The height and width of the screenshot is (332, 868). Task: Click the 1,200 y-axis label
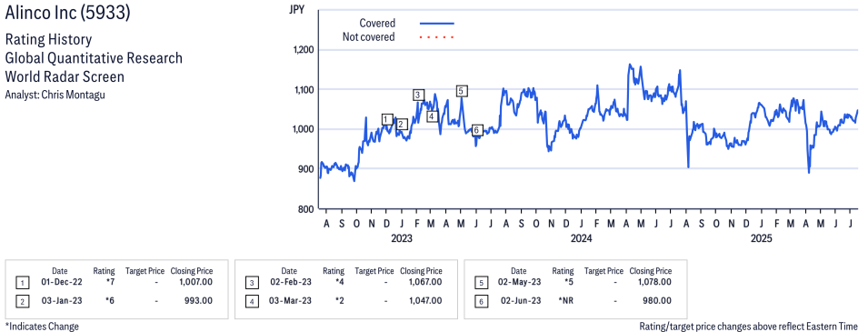(x=303, y=50)
